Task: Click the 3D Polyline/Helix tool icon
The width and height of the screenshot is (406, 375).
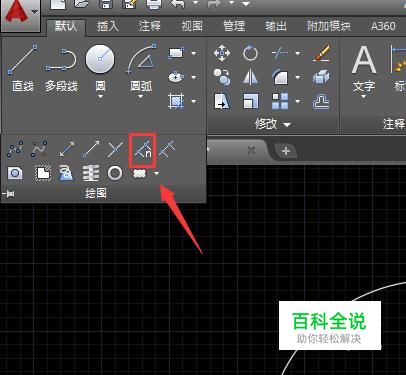Action: (66, 173)
